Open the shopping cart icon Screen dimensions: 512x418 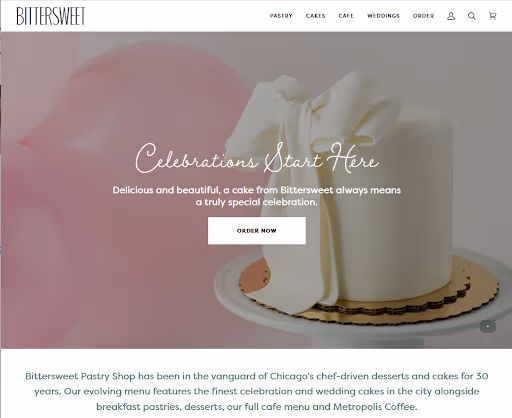(x=492, y=16)
